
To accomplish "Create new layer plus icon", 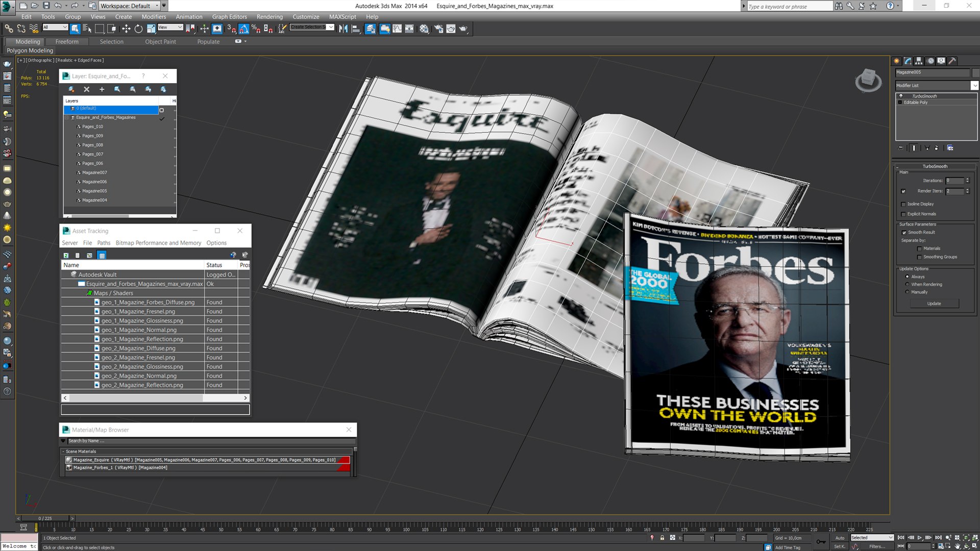I will 102,89.
